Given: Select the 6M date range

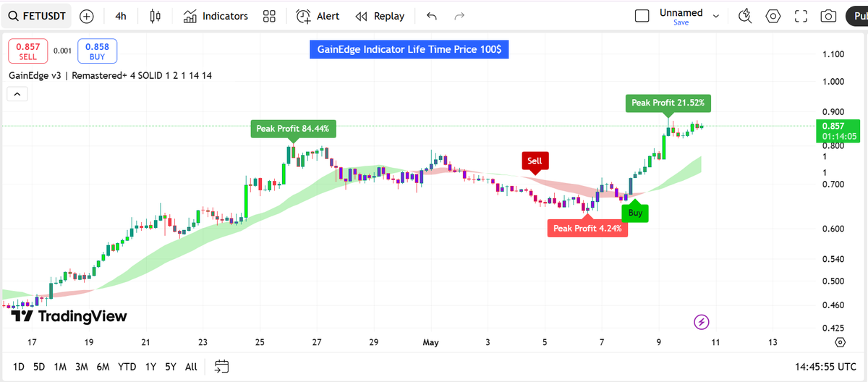Looking at the screenshot, I should 103,367.
